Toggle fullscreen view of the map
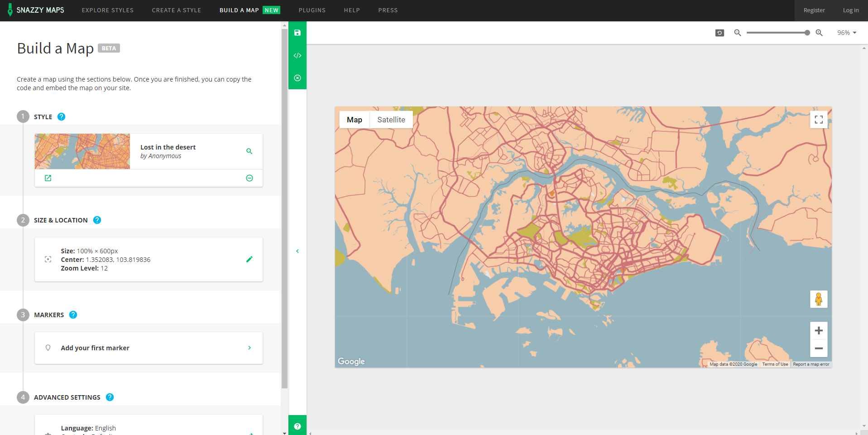The height and width of the screenshot is (435, 868). click(x=818, y=120)
